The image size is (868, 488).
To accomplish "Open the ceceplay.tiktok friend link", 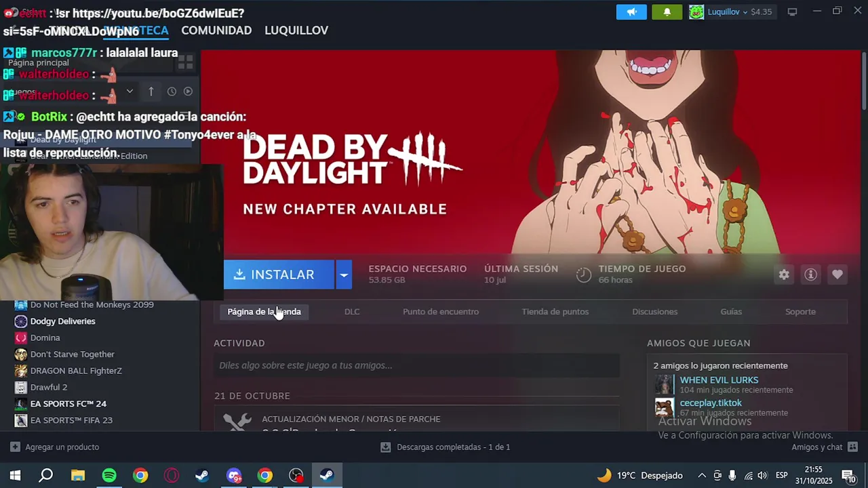I will point(711,403).
